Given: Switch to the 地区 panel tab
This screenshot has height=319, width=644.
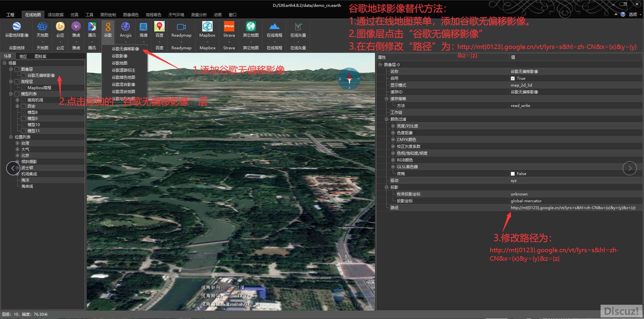Looking at the screenshot, I should coord(23,56).
